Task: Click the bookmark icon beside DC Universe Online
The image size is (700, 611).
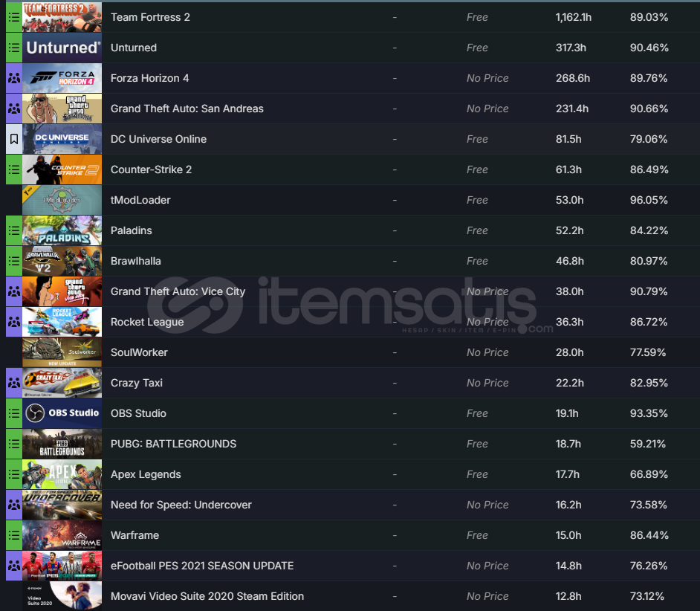Action: [x=14, y=139]
